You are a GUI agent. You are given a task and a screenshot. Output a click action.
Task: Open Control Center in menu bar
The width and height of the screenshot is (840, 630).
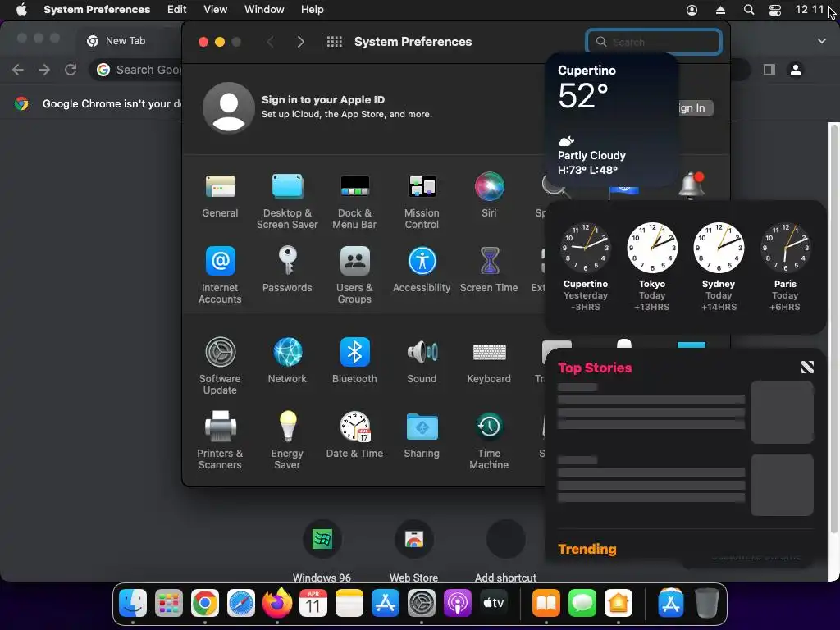click(x=775, y=10)
